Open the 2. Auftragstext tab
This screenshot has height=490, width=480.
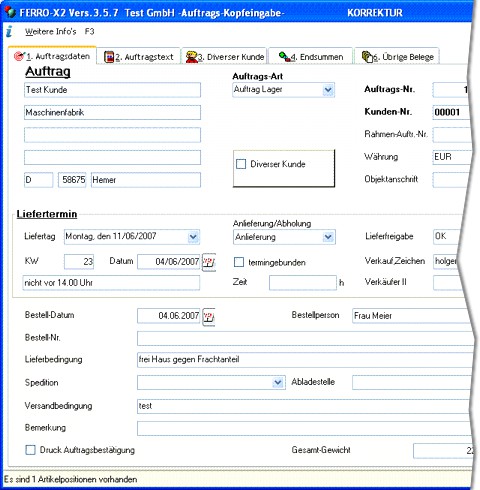[x=139, y=57]
